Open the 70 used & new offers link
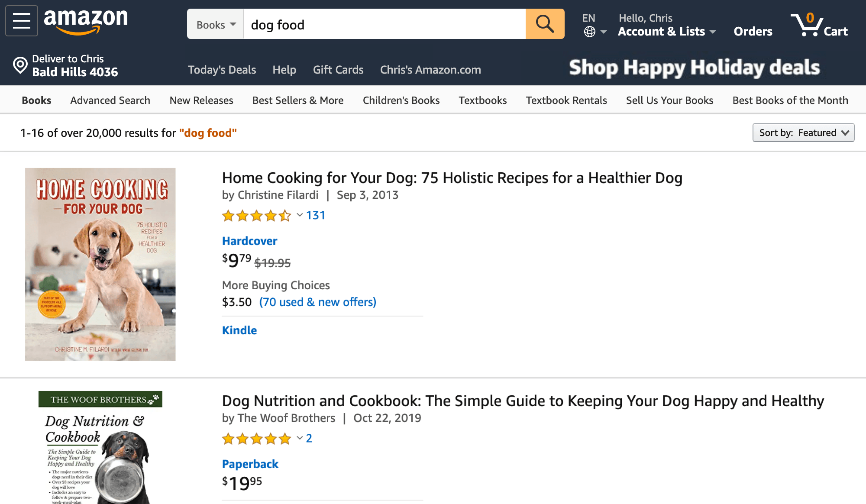 (x=317, y=302)
